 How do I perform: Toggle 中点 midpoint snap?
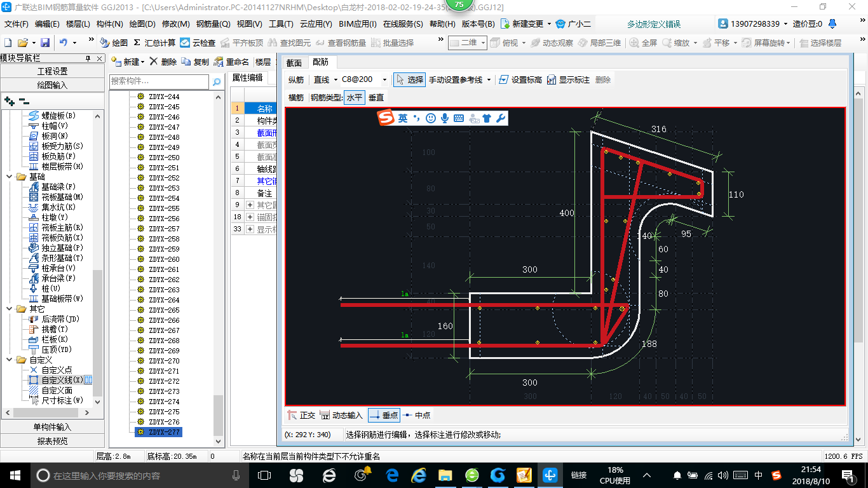coord(417,415)
